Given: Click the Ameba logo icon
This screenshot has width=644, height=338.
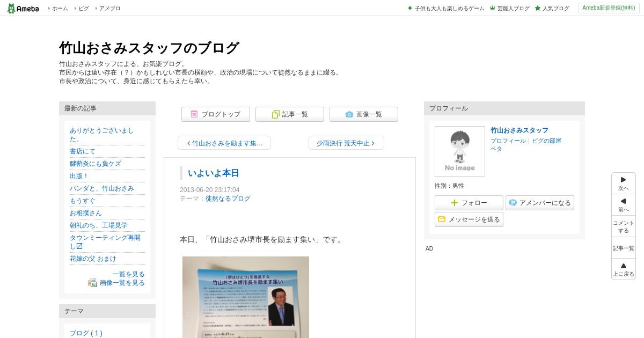Looking at the screenshot, I should coord(23,8).
